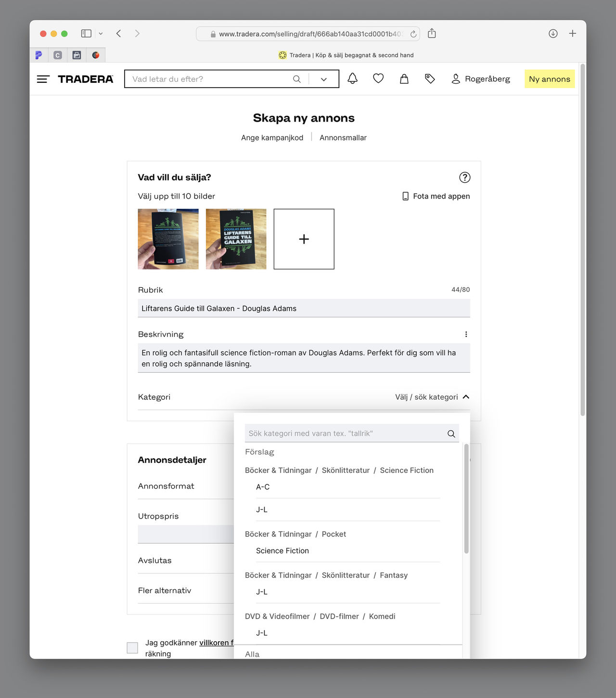The width and height of the screenshot is (616, 698).
Task: Add another image with the plus box
Action: (304, 239)
